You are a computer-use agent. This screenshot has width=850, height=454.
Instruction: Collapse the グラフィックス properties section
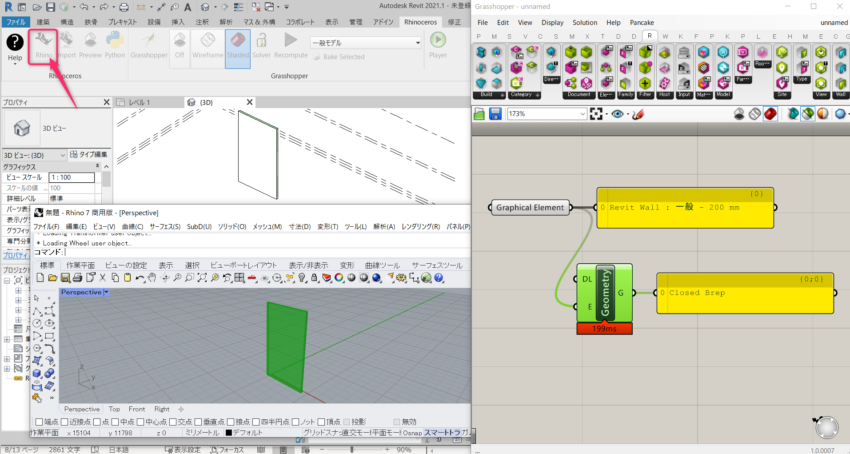(x=98, y=167)
